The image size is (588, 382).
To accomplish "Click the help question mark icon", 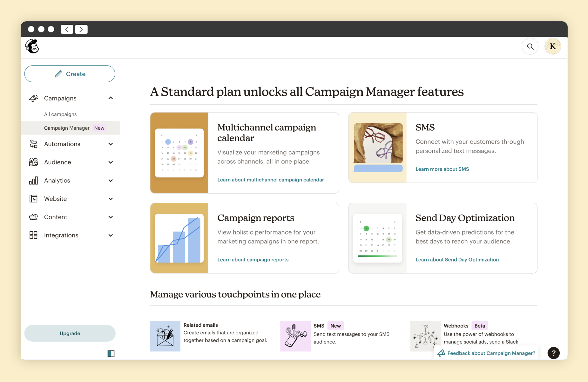I will click(553, 353).
